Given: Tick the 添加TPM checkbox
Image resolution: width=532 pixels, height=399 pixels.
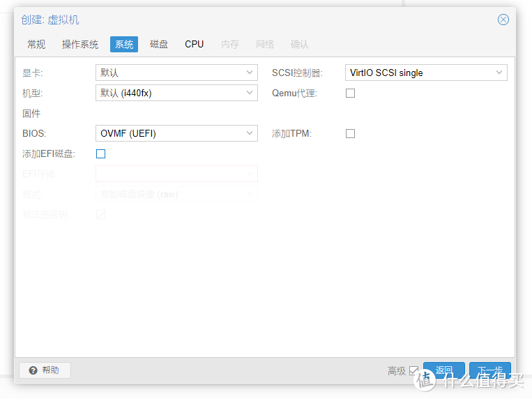Looking at the screenshot, I should click(x=351, y=133).
